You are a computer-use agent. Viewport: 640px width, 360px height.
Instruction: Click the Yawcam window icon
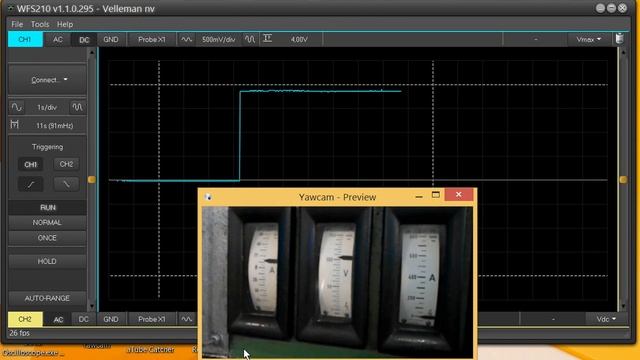tap(208, 197)
